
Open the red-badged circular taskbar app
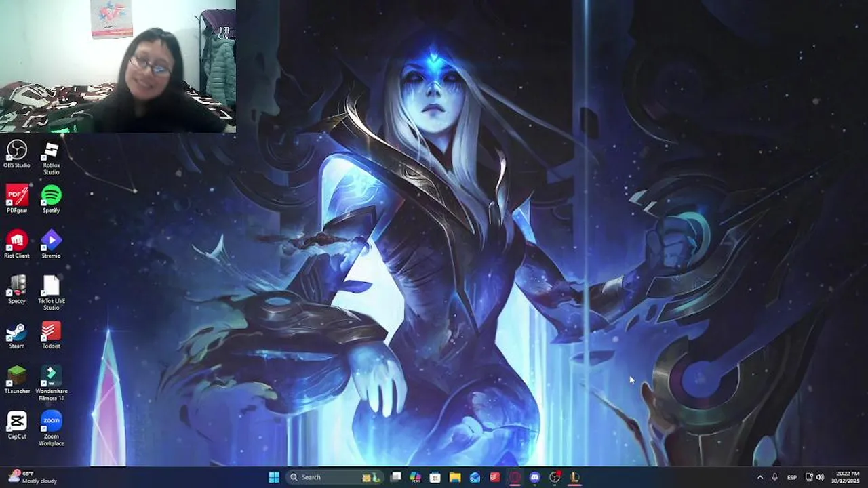click(x=555, y=477)
